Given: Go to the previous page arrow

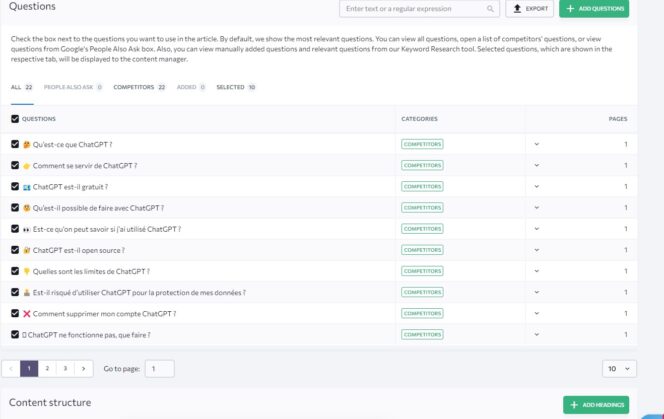Looking at the screenshot, I should pyautogui.click(x=12, y=368).
